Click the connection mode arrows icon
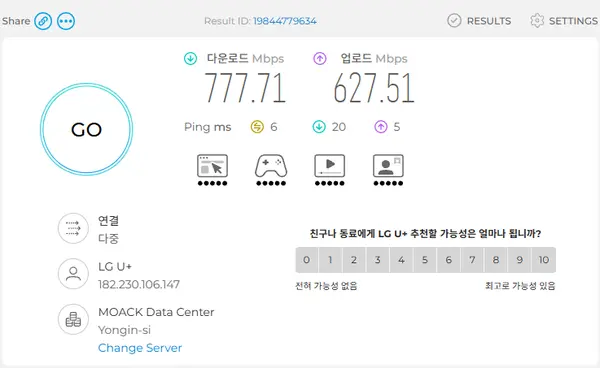Viewport: 600px width, 368px height. pyautogui.click(x=73, y=228)
